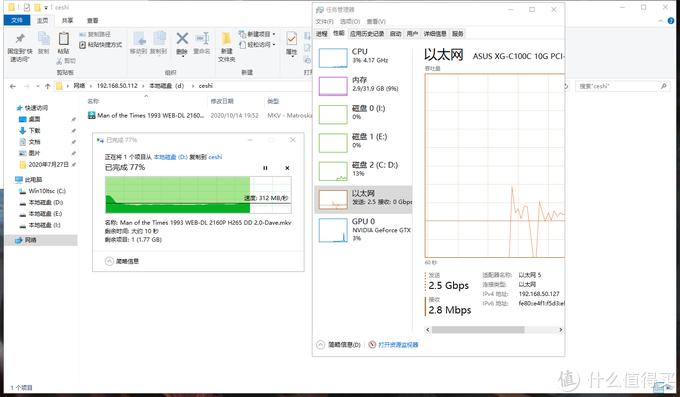
Task: Open Task Manager Options (选项) menu
Action: [350, 22]
